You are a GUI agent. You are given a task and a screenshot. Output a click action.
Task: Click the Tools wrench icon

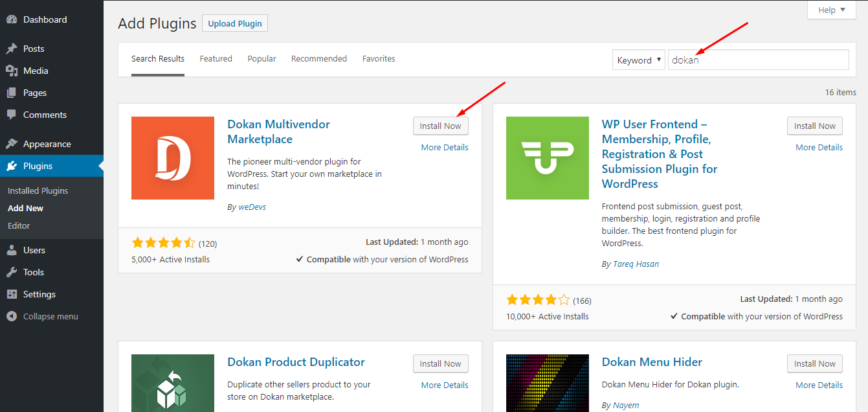point(12,272)
